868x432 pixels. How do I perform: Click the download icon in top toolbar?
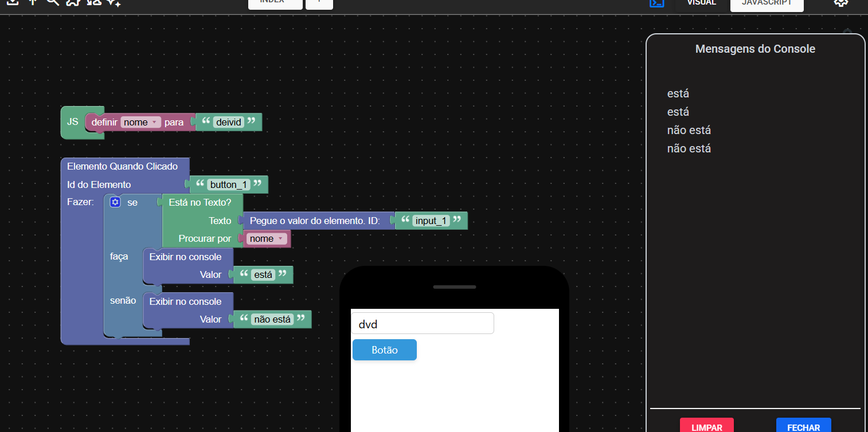(x=12, y=2)
